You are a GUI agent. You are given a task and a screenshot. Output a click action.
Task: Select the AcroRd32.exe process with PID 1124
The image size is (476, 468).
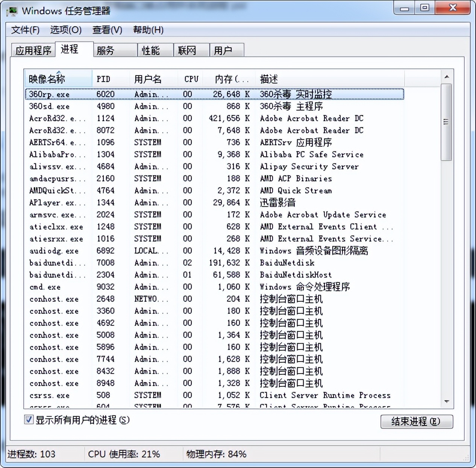tap(150, 118)
